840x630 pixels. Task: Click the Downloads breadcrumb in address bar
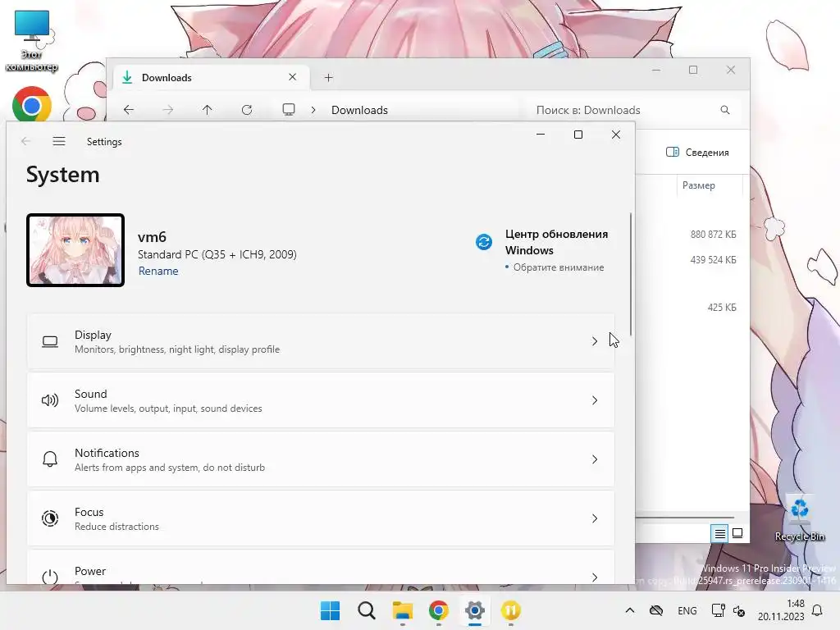point(359,110)
